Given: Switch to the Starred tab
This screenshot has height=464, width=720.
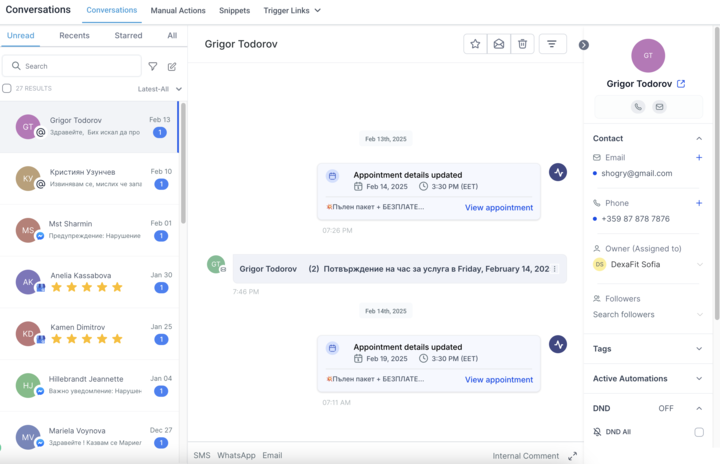Looking at the screenshot, I should coord(128,35).
